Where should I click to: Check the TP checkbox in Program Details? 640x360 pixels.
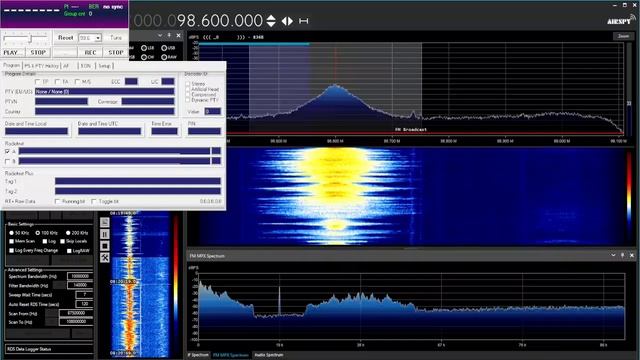(38, 82)
